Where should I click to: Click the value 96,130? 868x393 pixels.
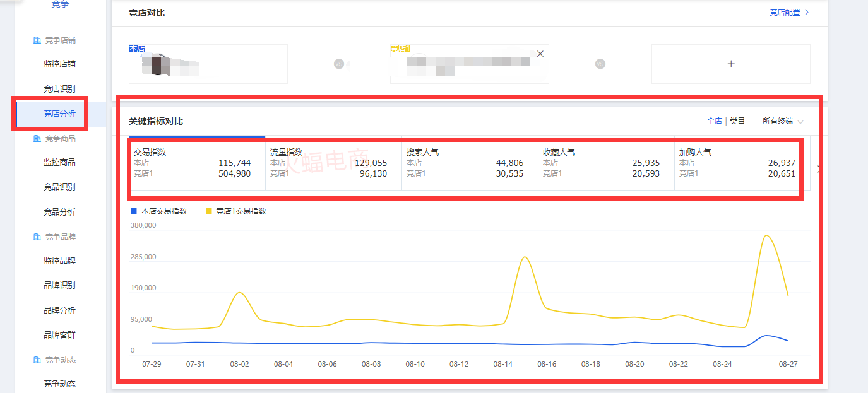pos(373,173)
